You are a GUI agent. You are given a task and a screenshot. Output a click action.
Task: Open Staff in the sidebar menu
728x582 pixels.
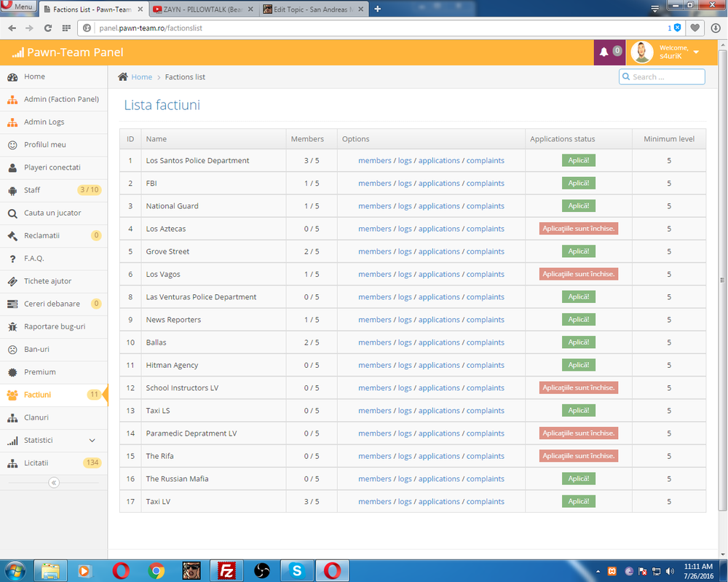(54, 190)
